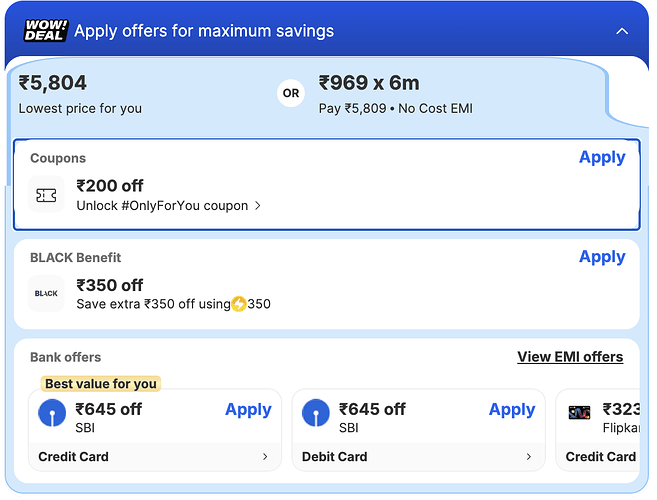This screenshot has height=500, width=657.
Task: Click the BLACK membership logo icon
Action: coord(46,294)
